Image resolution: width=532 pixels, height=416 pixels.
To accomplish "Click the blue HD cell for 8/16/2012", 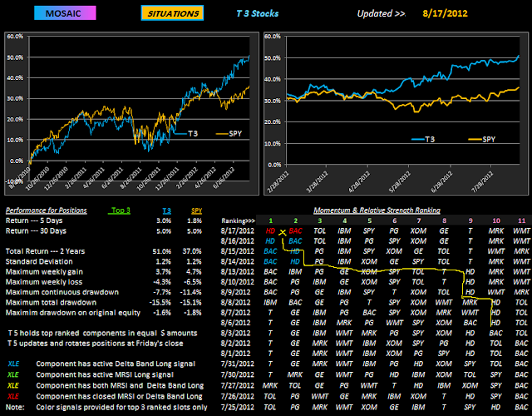I will [270, 241].
